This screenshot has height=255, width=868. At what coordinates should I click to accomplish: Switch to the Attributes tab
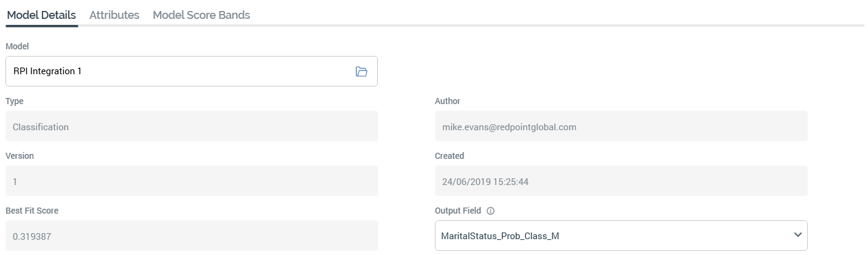(x=114, y=15)
